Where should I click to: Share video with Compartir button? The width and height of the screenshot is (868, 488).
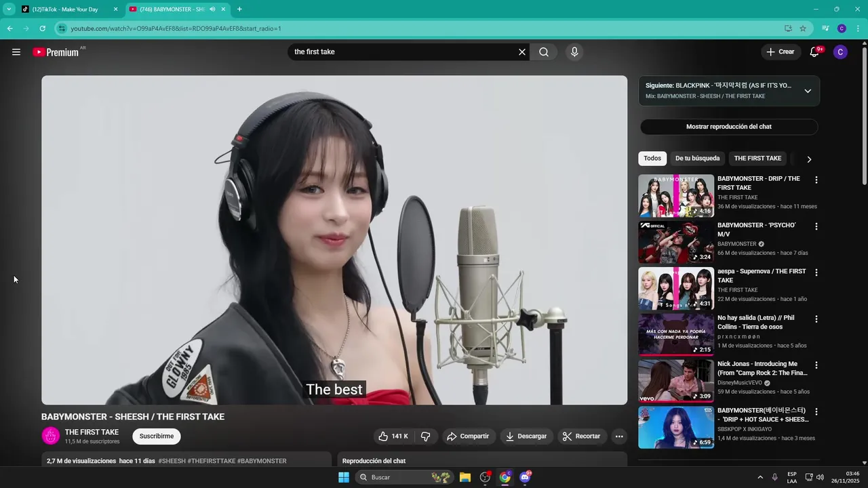click(x=468, y=436)
